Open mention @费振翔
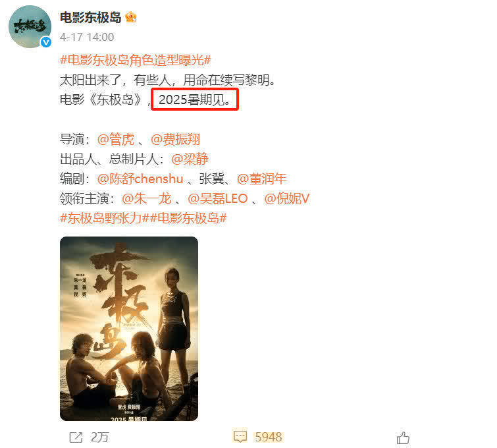 (175, 139)
